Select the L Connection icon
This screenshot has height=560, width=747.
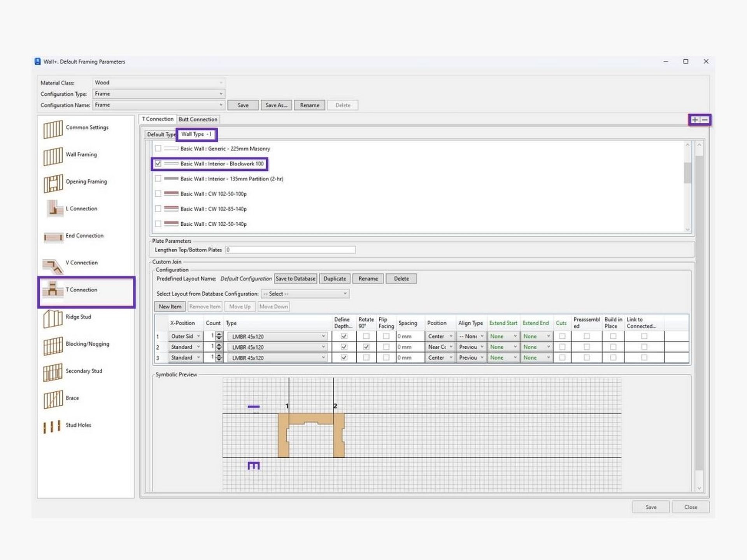tap(54, 208)
